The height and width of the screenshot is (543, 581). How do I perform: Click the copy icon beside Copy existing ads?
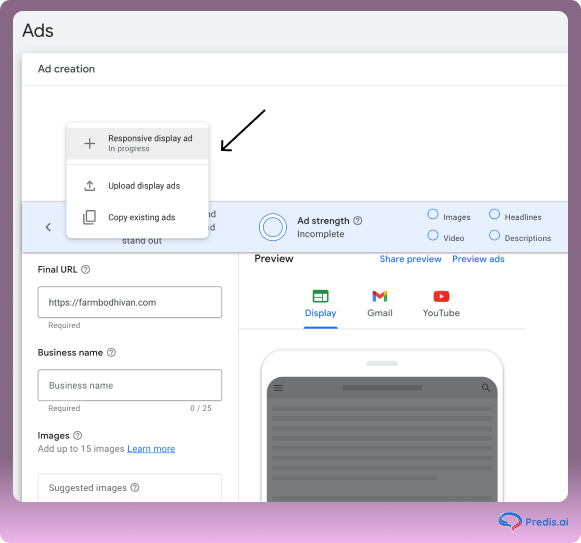89,217
